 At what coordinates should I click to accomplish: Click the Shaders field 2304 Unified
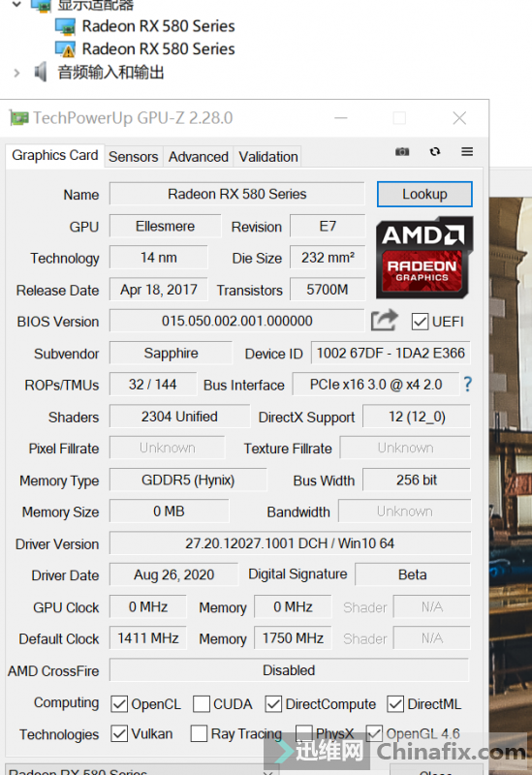(179, 417)
